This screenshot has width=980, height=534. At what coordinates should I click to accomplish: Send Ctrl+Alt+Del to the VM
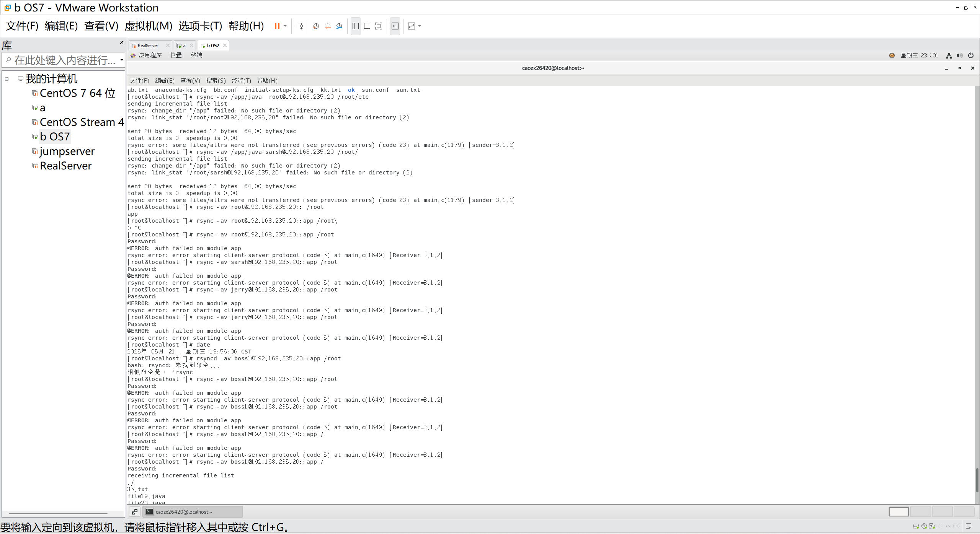(300, 26)
